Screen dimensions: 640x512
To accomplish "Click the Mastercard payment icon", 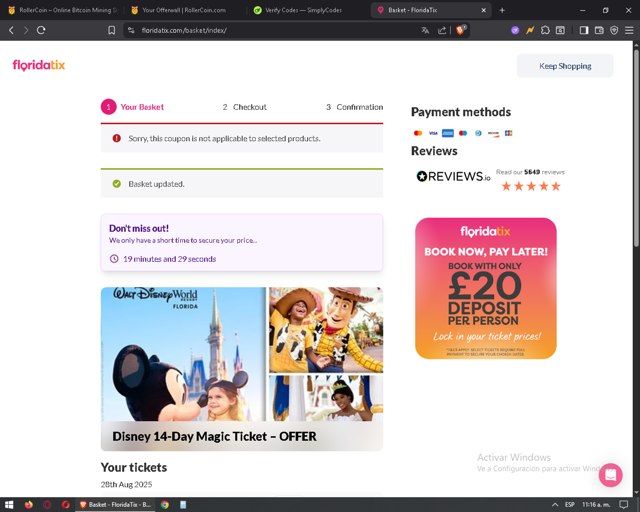I will pos(418,133).
